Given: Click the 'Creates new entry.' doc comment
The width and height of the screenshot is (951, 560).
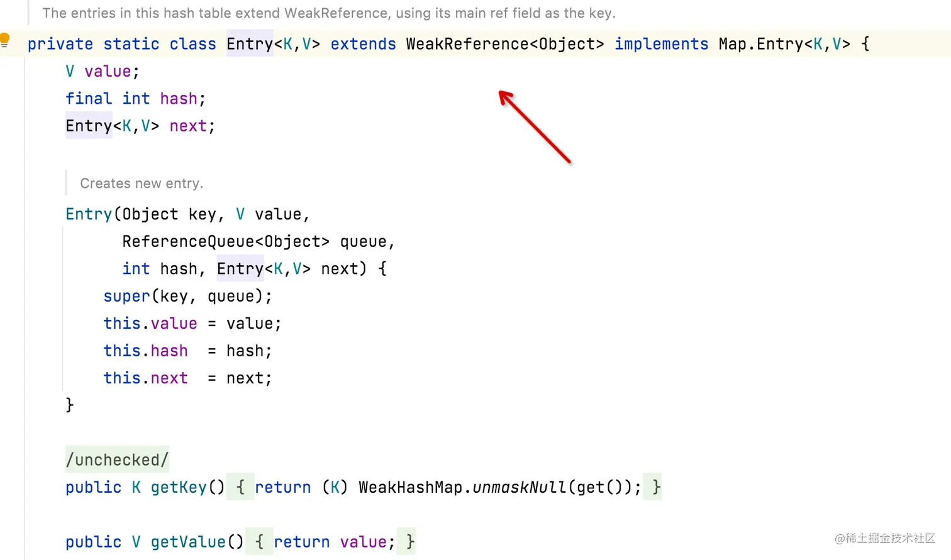Looking at the screenshot, I should pyautogui.click(x=142, y=184).
